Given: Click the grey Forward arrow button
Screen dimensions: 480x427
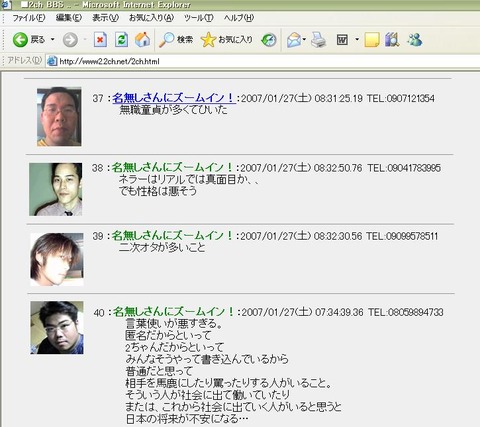Looking at the screenshot, I should (x=70, y=40).
